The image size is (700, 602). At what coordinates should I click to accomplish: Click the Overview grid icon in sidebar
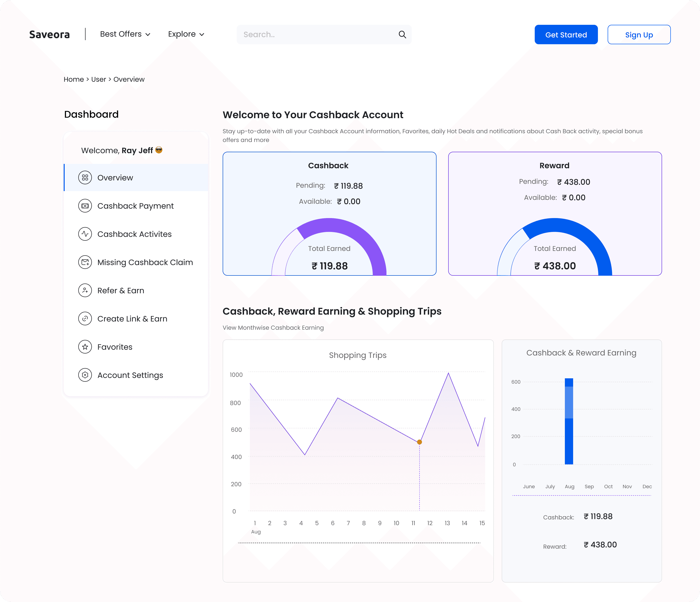pos(85,177)
